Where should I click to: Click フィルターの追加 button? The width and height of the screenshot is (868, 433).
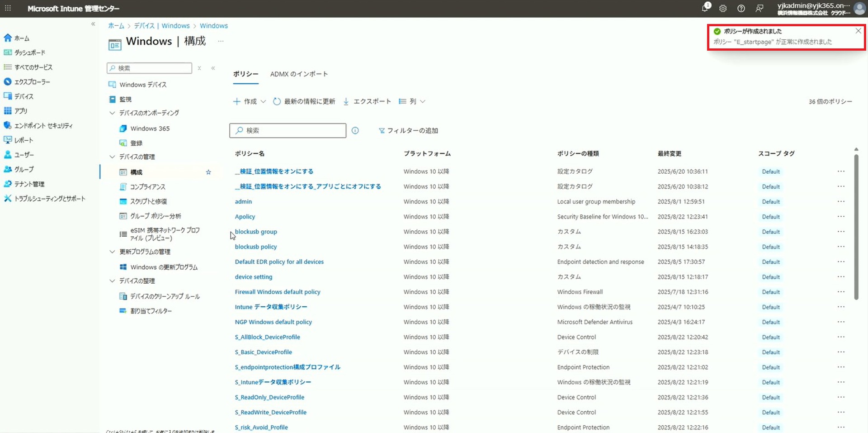tap(408, 131)
